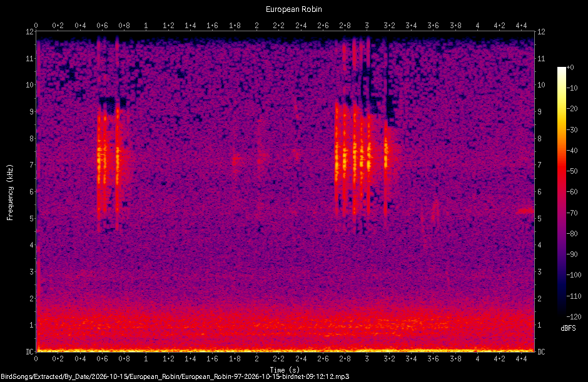The image size is (588, 382).
Task: Click the faint 5 kHz trace near 4.4 s
Action: 525,211
